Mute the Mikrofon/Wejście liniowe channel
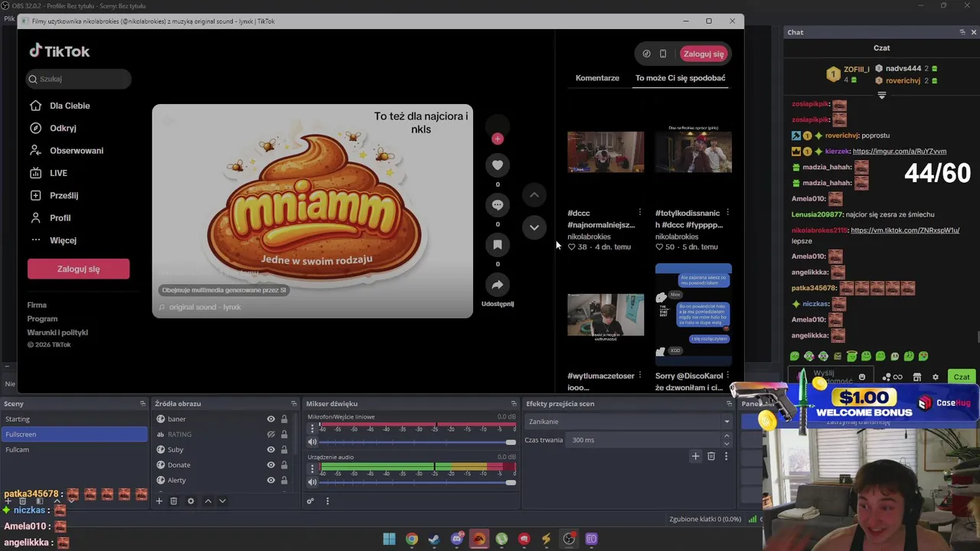980x551 pixels. pos(312,442)
